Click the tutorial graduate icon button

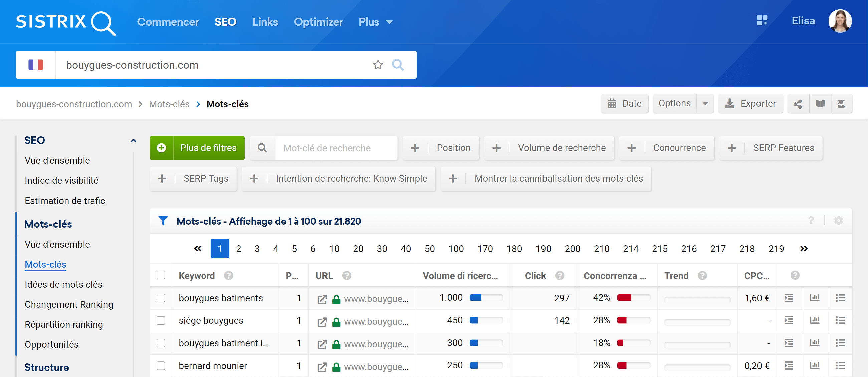841,104
